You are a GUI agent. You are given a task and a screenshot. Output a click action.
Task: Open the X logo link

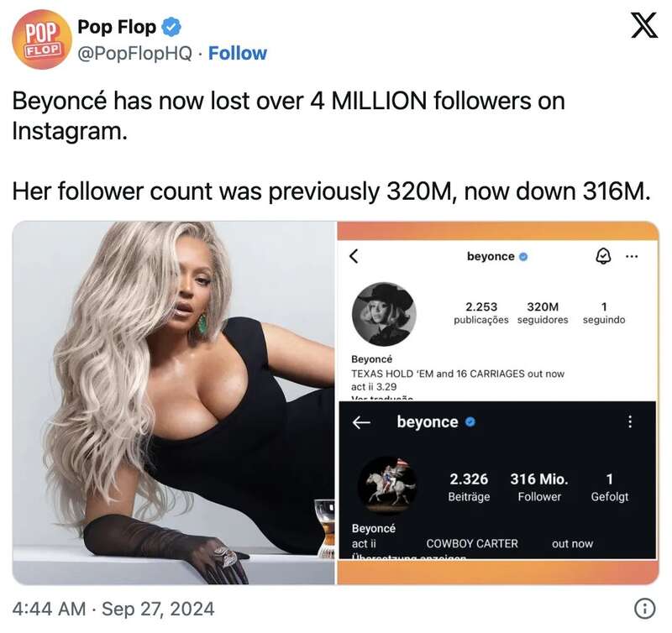644,25
